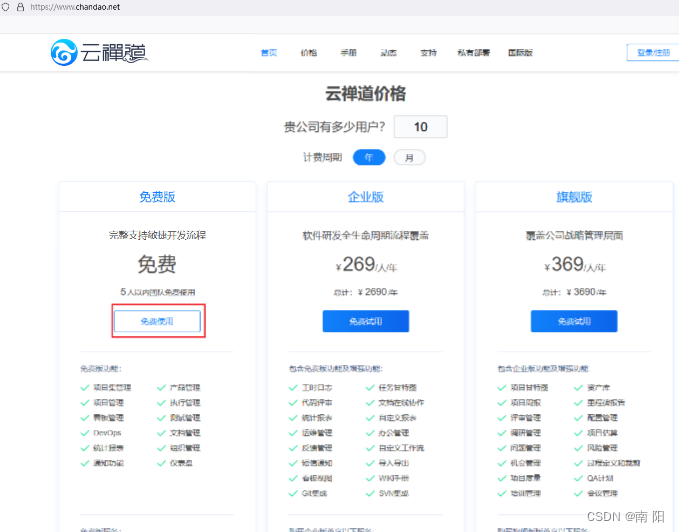Click the 贵公司有多少用户? label
This screenshot has height=532, width=679.
pyautogui.click(x=334, y=127)
